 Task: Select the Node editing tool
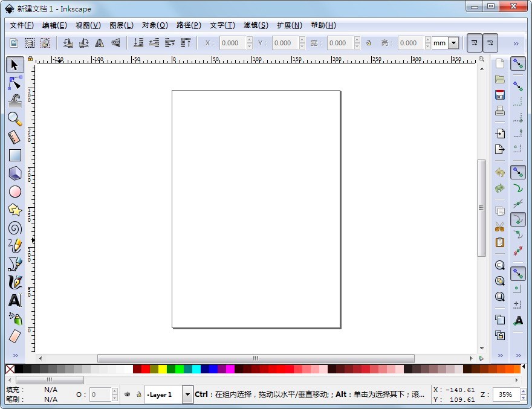coord(15,83)
